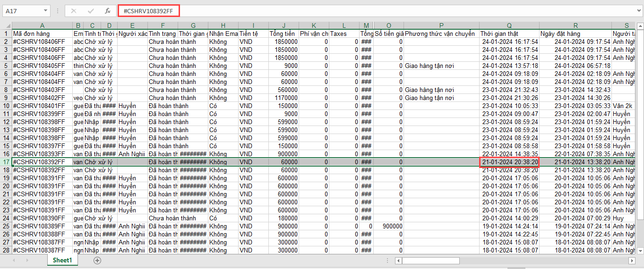The image size is (644, 269).
Task: Add a new sheet with plus icon
Action: (97, 260)
